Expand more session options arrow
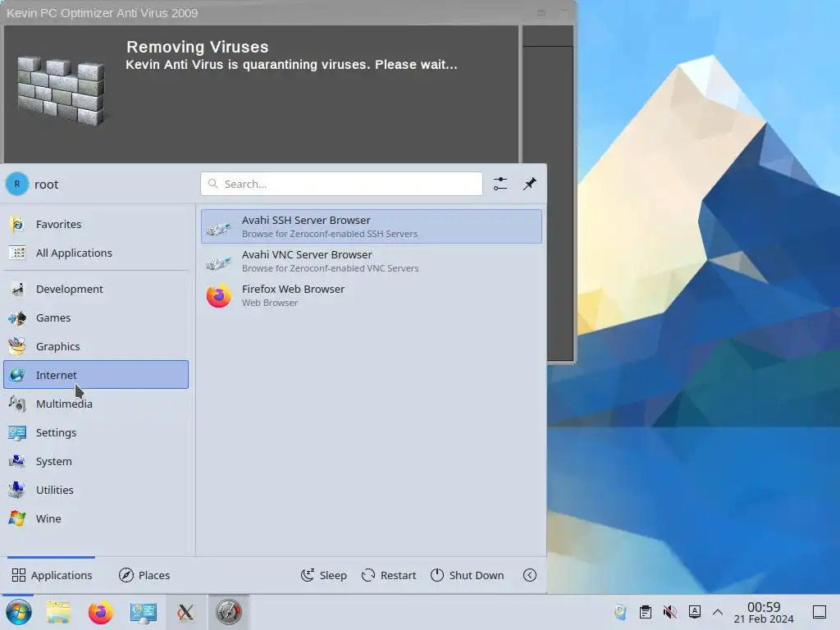Viewport: 840px width, 630px height. 530,575
